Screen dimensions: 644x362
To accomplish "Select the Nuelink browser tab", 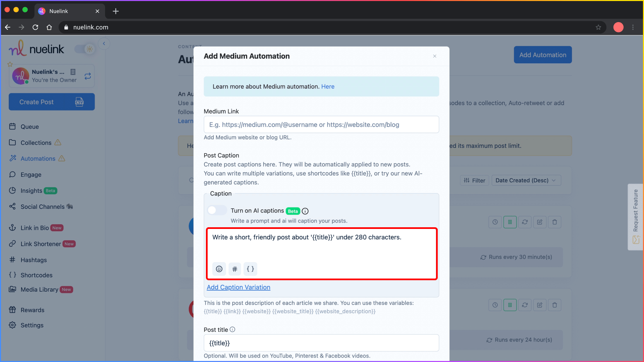I will click(69, 11).
